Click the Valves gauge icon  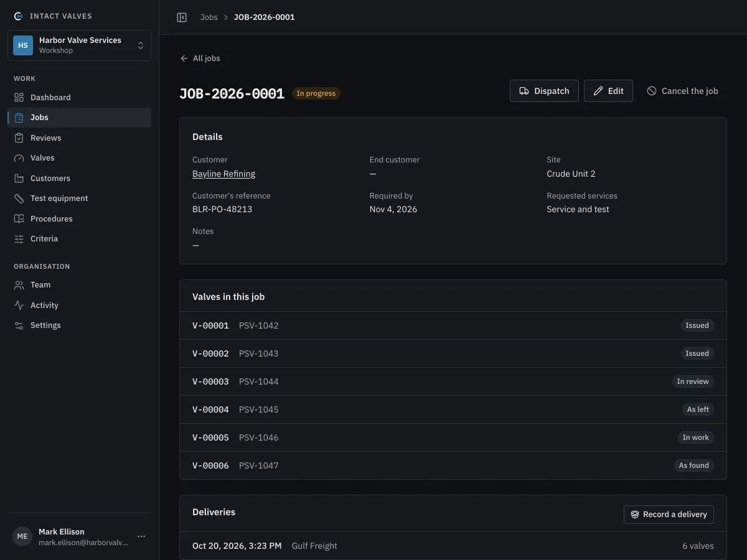[19, 158]
